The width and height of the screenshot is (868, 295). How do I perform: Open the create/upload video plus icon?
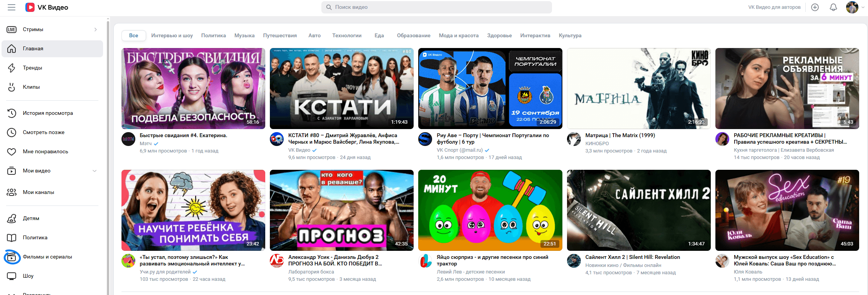point(815,7)
